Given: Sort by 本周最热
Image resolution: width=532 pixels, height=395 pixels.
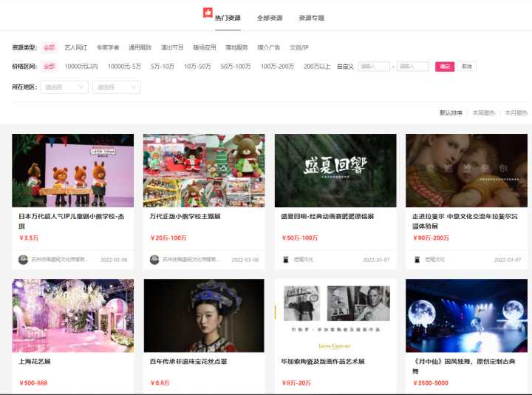Looking at the screenshot, I should [484, 112].
